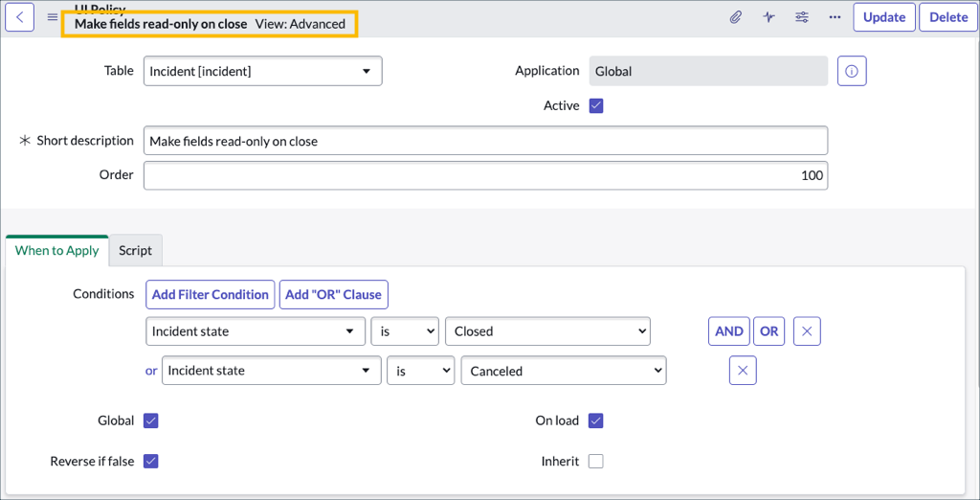Screen dimensions: 980x500
Task: Open the more options ellipsis
Action: pyautogui.click(x=835, y=17)
